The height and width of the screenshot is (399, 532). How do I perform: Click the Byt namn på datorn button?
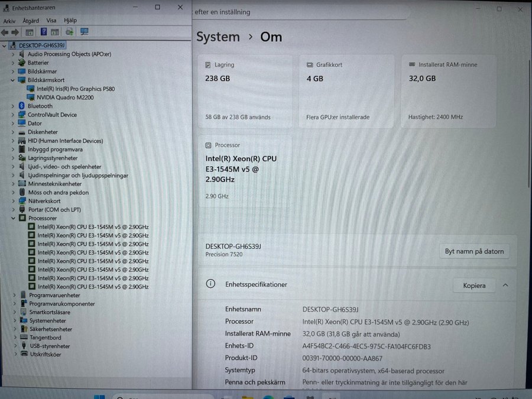474,251
